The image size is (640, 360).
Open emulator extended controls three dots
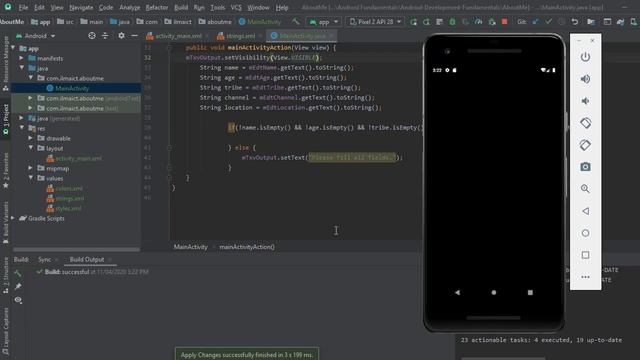point(585,277)
